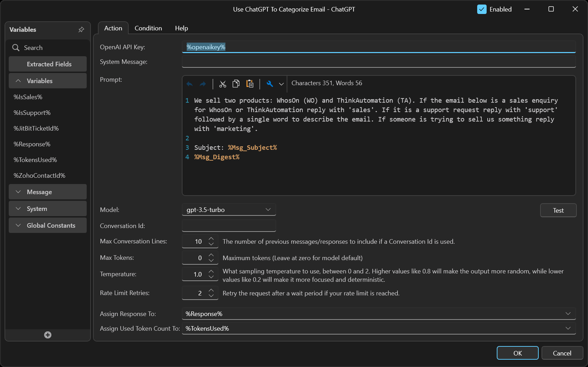The image size is (588, 367).
Task: Select the %ZohoContactId% variable
Action: click(40, 176)
